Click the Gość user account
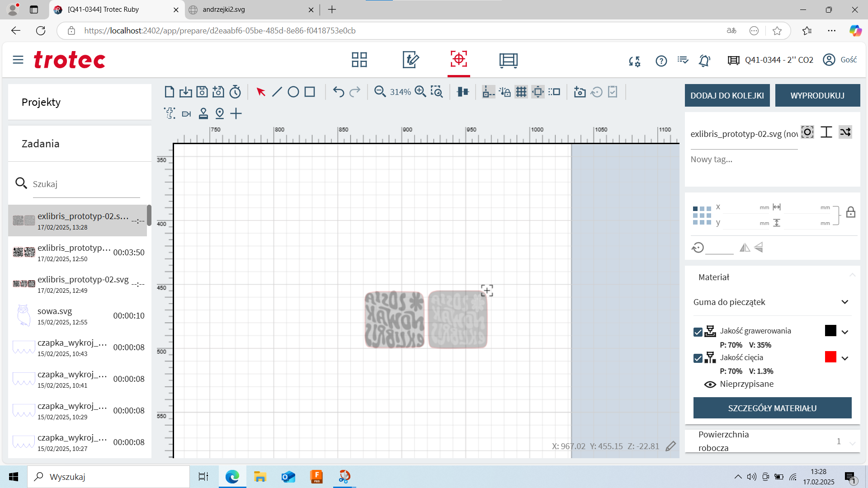Viewport: 868px width, 488px height. (840, 60)
